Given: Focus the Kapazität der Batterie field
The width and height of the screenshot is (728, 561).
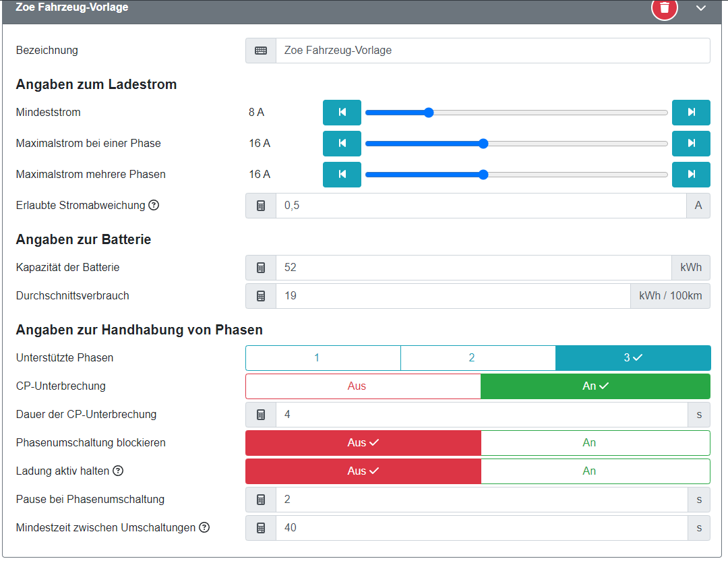Looking at the screenshot, I should tap(473, 268).
